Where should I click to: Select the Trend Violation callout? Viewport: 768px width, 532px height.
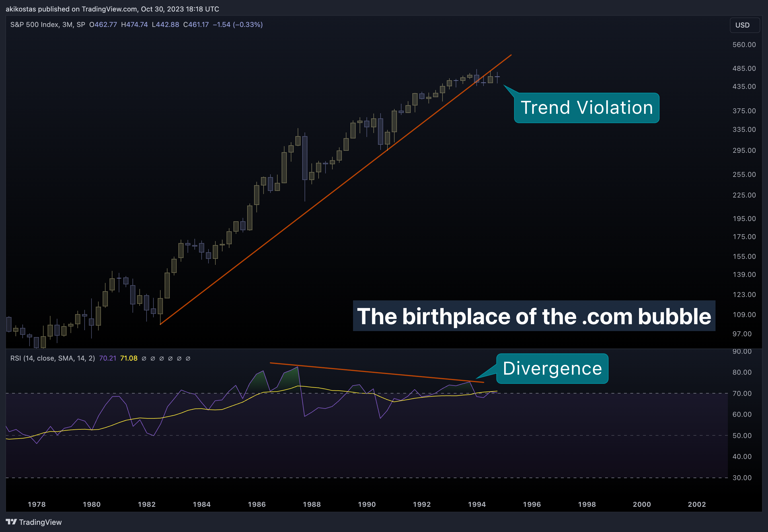[x=586, y=108]
